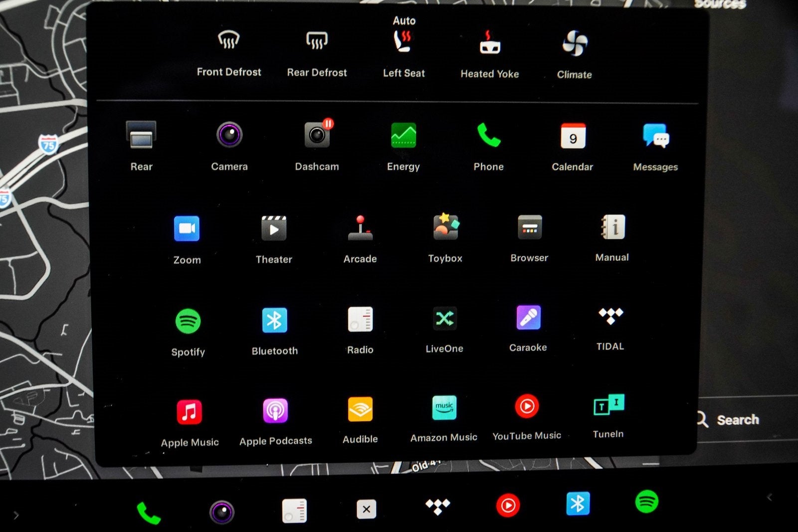This screenshot has height=532, width=798.
Task: Toggle Rear Defrost
Action: click(x=317, y=41)
